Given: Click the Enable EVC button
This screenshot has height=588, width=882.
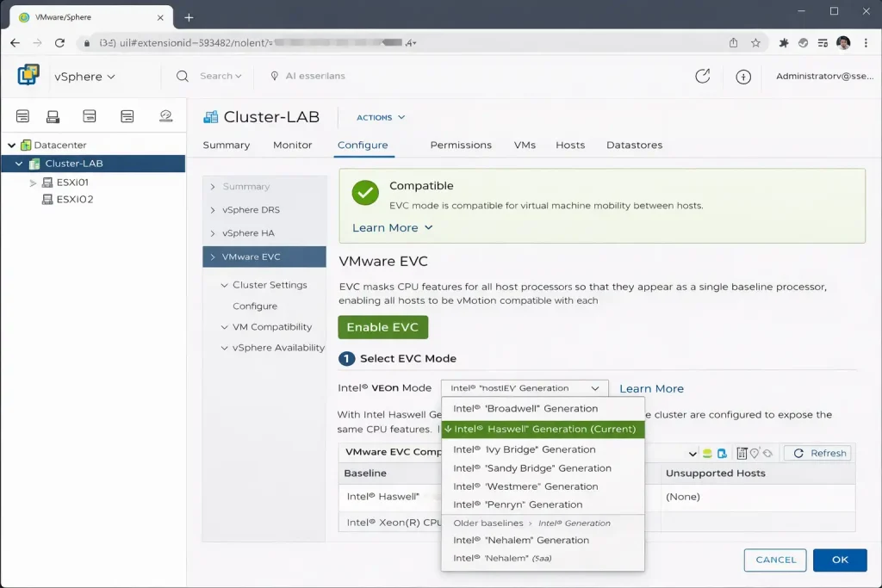Looking at the screenshot, I should [x=382, y=327].
